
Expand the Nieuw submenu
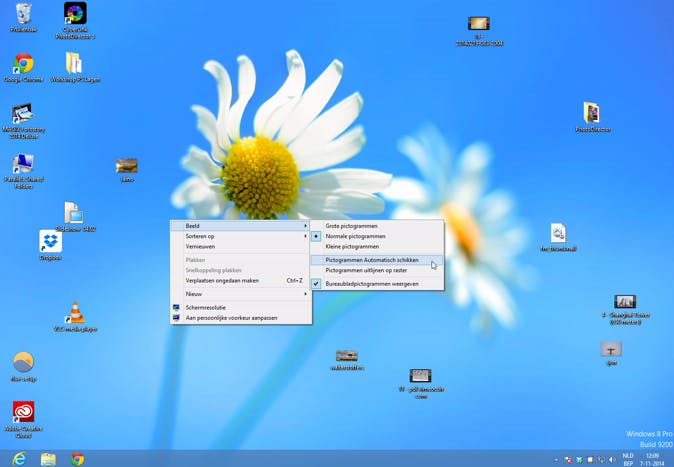(x=241, y=294)
